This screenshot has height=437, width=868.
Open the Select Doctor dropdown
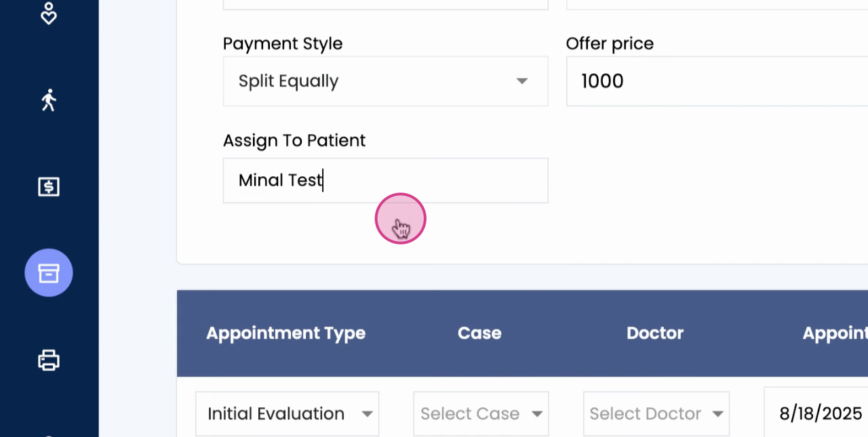coord(656,413)
